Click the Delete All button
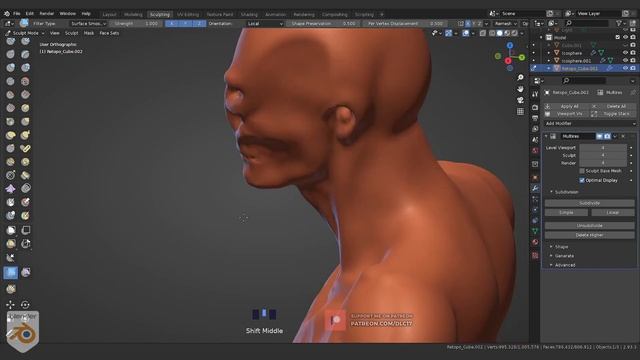 [612, 106]
